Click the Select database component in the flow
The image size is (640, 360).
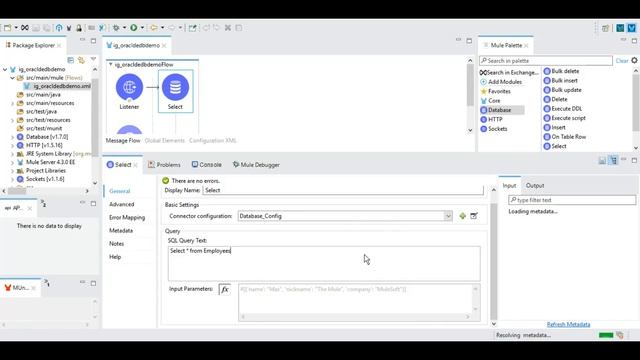coord(176,91)
